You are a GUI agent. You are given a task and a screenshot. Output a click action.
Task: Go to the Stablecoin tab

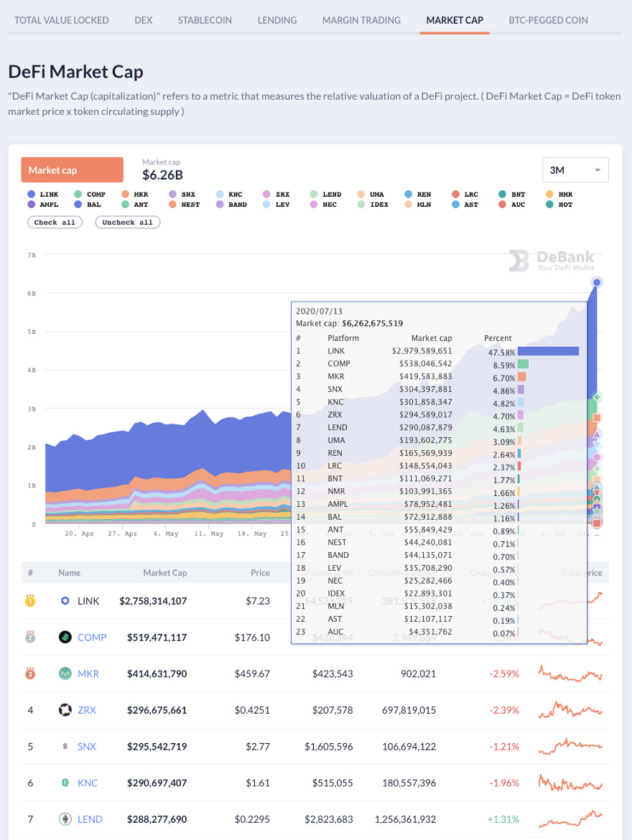(x=205, y=20)
